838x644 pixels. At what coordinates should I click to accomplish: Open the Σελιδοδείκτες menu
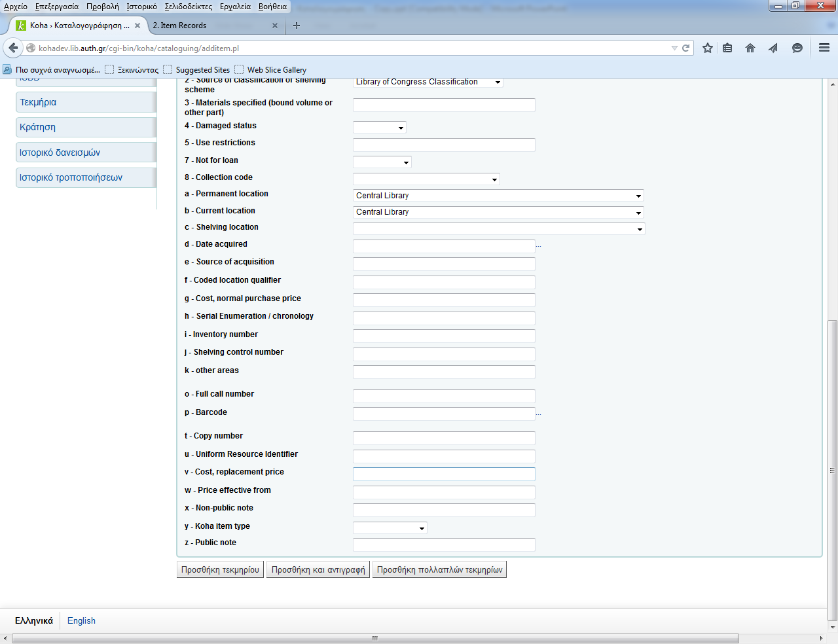189,7
